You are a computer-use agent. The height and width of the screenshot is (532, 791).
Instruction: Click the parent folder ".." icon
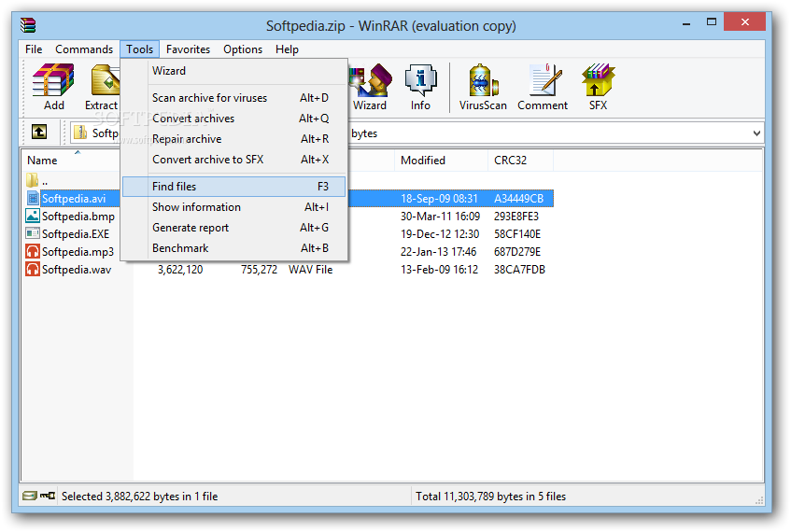(x=33, y=180)
